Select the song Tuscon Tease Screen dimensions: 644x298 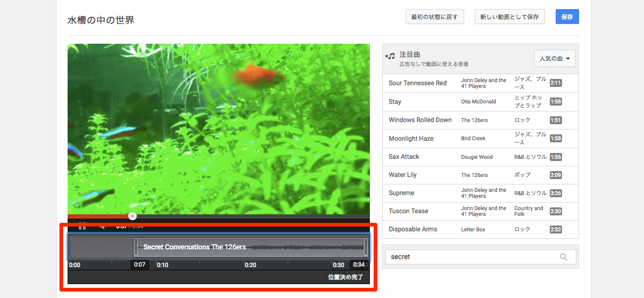[408, 211]
